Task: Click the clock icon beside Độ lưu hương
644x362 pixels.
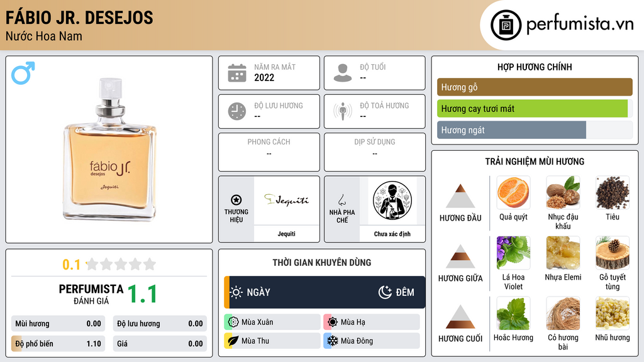Action: [x=237, y=111]
